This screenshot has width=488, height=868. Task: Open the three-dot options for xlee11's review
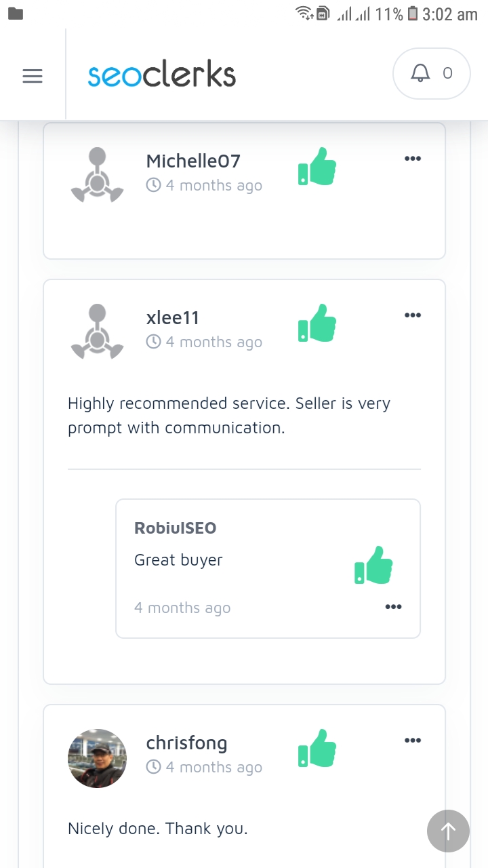[x=412, y=315]
